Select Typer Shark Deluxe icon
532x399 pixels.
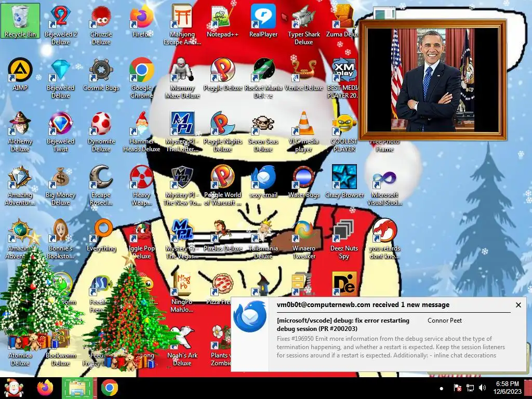303,24
